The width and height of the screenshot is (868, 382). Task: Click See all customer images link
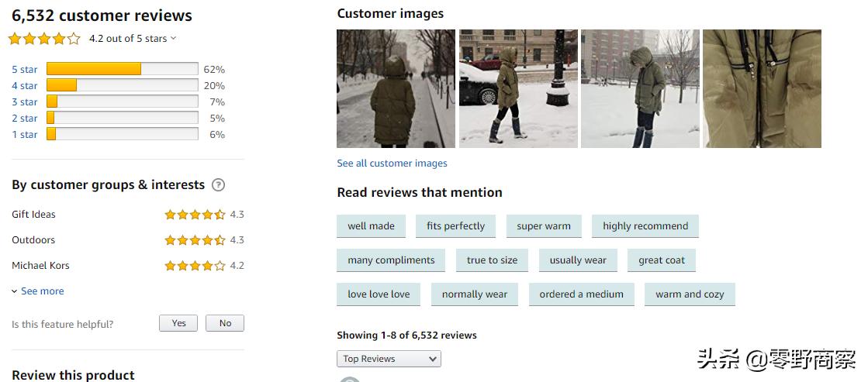(392, 163)
